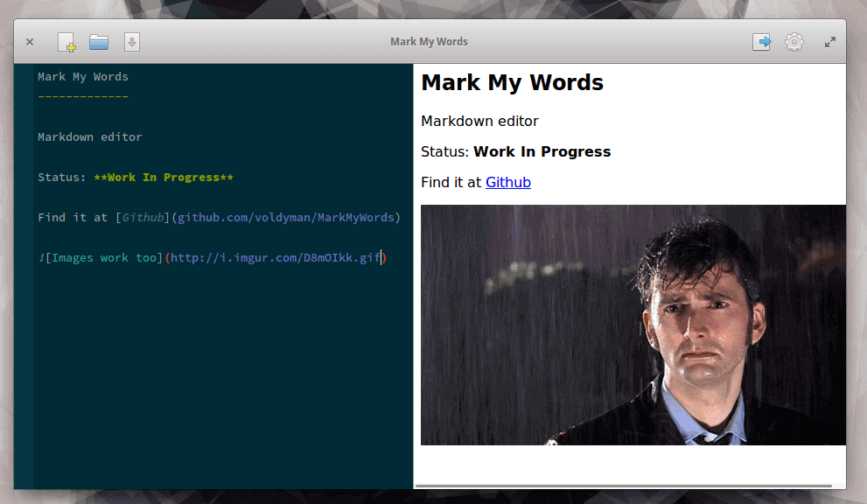The width and height of the screenshot is (867, 504).
Task: Place cursor on 'Markdown editor' line in editor
Action: click(x=89, y=137)
